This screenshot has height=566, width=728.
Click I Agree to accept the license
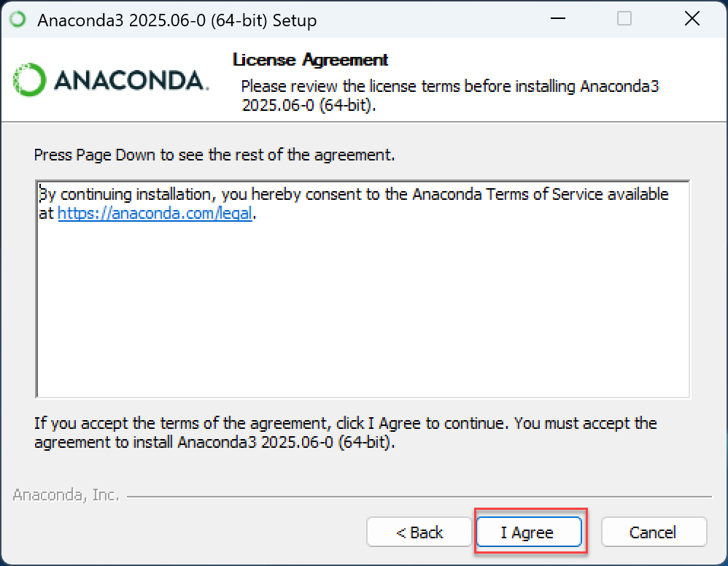(x=529, y=532)
